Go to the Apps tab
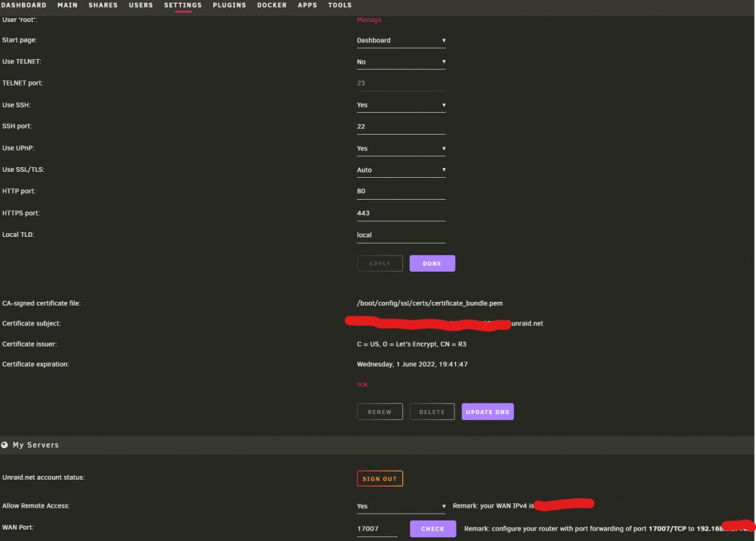Screen dimensions: 756x541 pos(307,5)
